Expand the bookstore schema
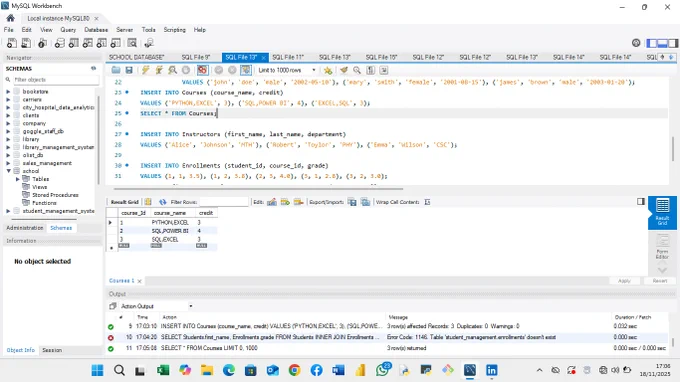This screenshot has height=382, width=680. pos(8,91)
